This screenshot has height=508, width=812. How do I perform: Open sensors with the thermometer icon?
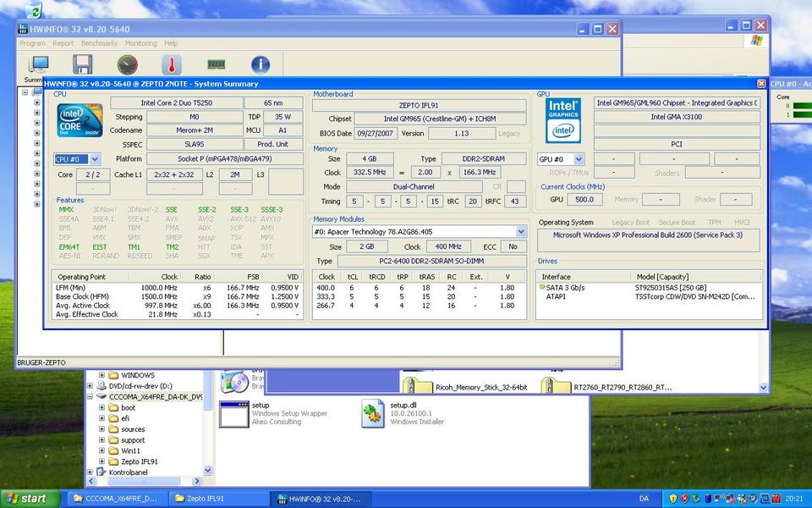point(171,65)
